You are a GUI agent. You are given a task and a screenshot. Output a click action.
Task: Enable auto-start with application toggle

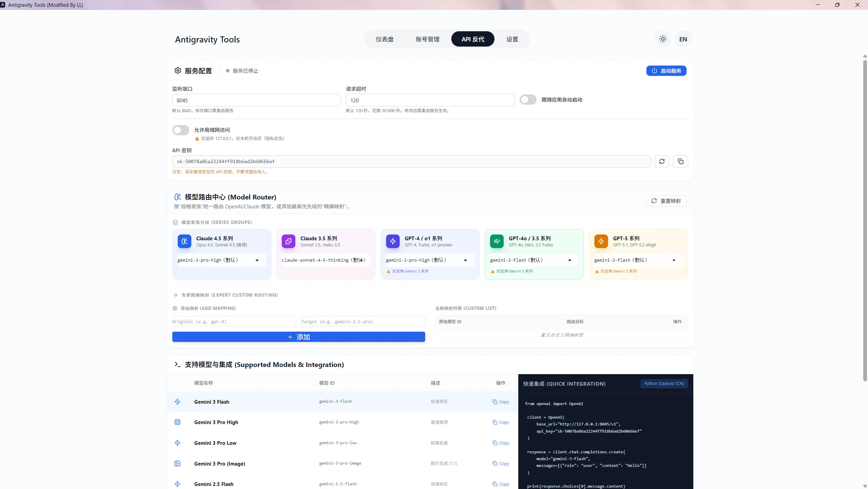(x=528, y=100)
